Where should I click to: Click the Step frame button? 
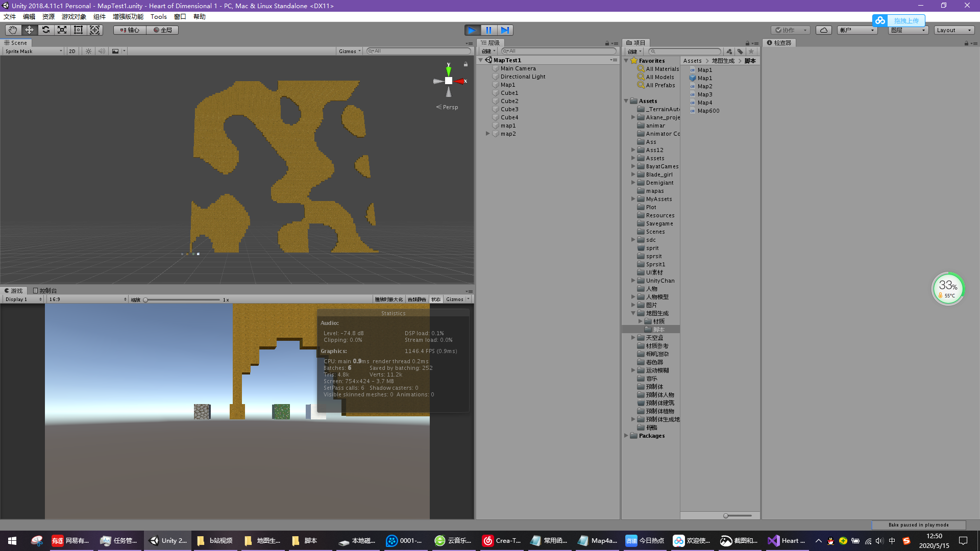(x=505, y=30)
